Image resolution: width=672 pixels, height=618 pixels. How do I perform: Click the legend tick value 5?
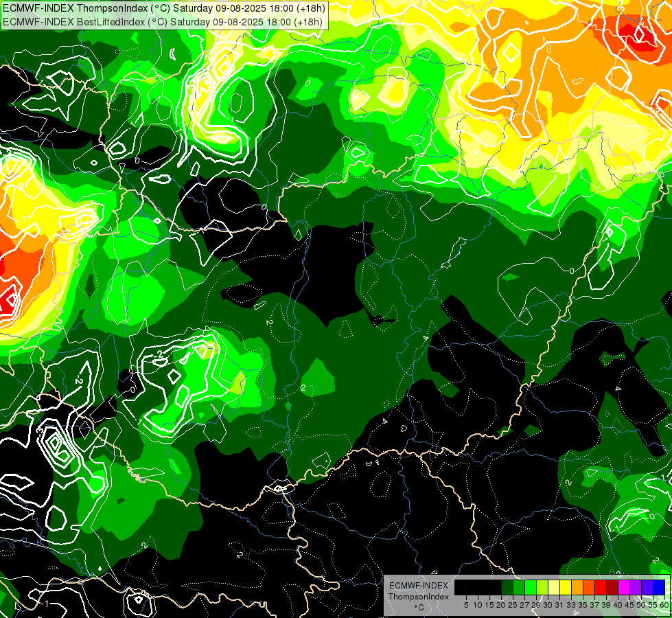(466, 605)
